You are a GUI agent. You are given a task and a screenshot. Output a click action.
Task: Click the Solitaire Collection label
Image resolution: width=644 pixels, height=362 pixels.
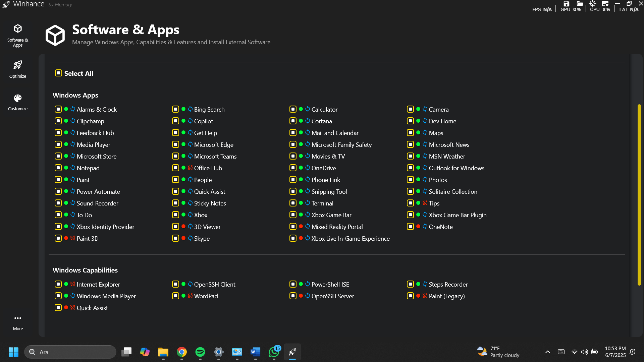(x=453, y=192)
